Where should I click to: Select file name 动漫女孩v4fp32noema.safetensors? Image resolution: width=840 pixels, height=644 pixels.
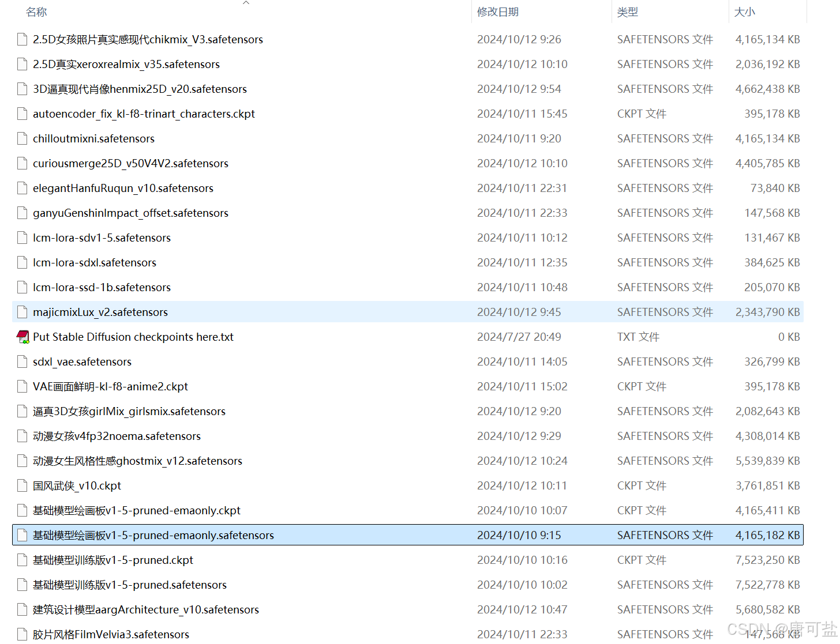(117, 436)
